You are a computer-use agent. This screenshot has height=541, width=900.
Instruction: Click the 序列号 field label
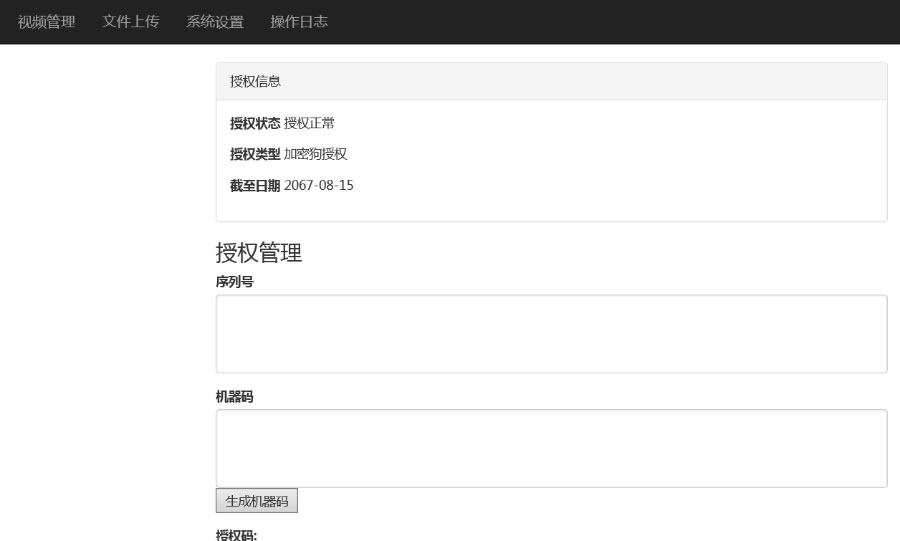(234, 282)
